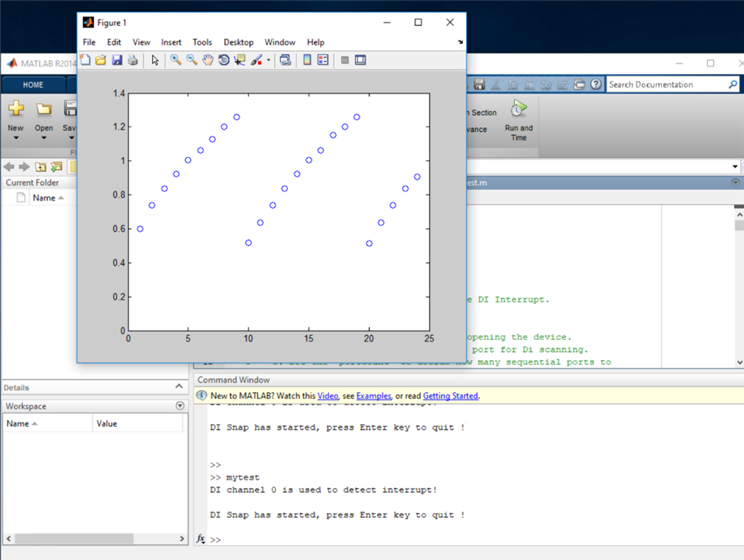Activate the Pan hand tool
The image size is (744, 560).
click(208, 60)
